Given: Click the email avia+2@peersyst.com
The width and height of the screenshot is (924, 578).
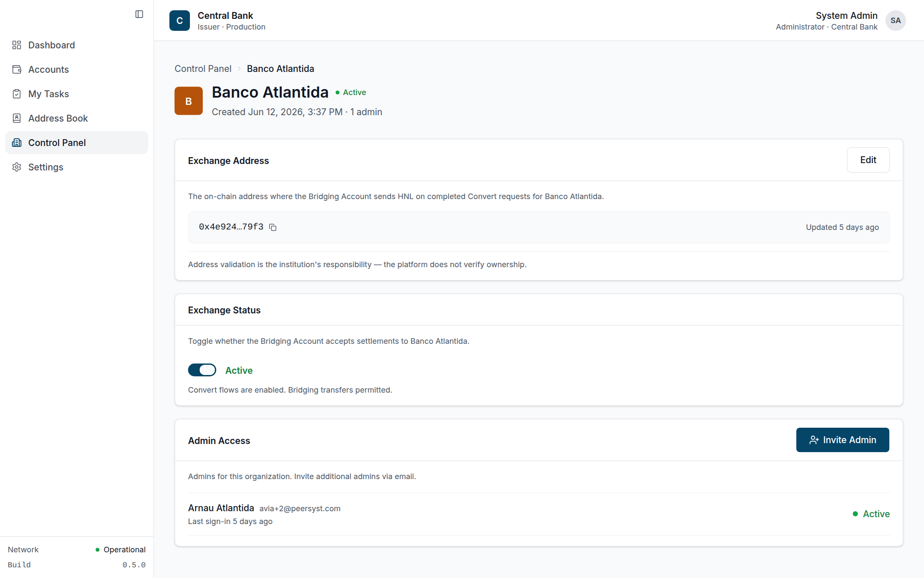Looking at the screenshot, I should point(300,509).
